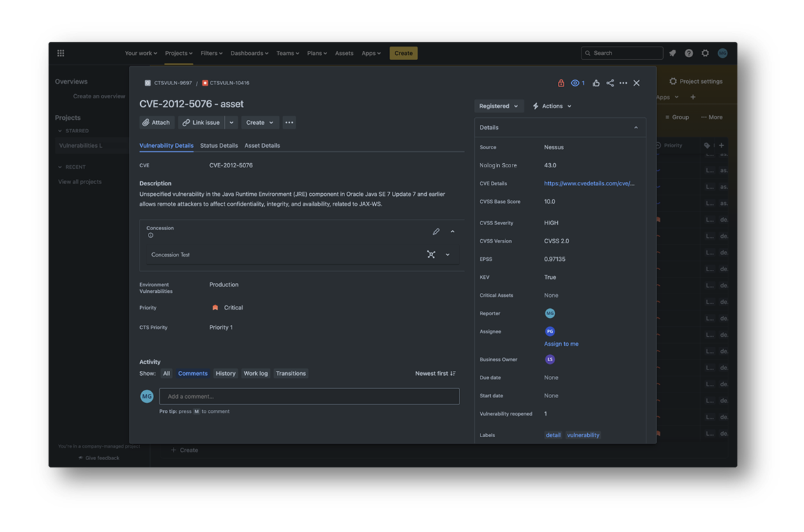Open the more actions ellipsis icon
This screenshot has width=804, height=532.
click(x=623, y=83)
